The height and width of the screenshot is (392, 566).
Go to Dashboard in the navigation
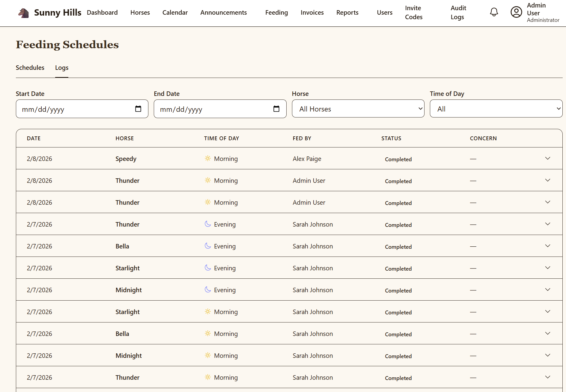click(102, 13)
